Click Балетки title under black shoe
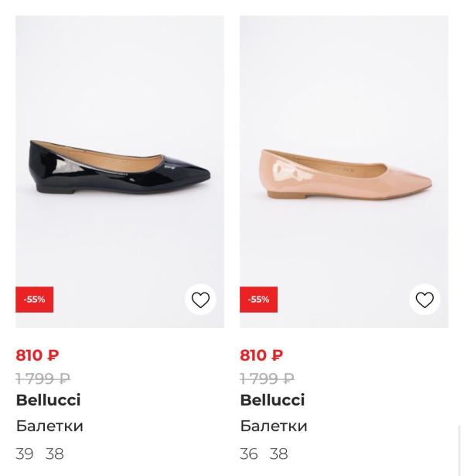Screen dimensions: 464x476 pyautogui.click(x=49, y=426)
